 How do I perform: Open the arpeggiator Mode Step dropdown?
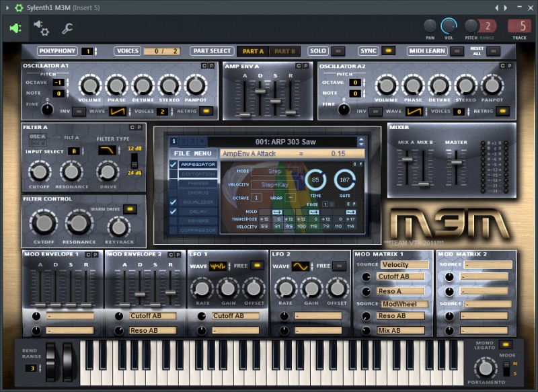274,171
